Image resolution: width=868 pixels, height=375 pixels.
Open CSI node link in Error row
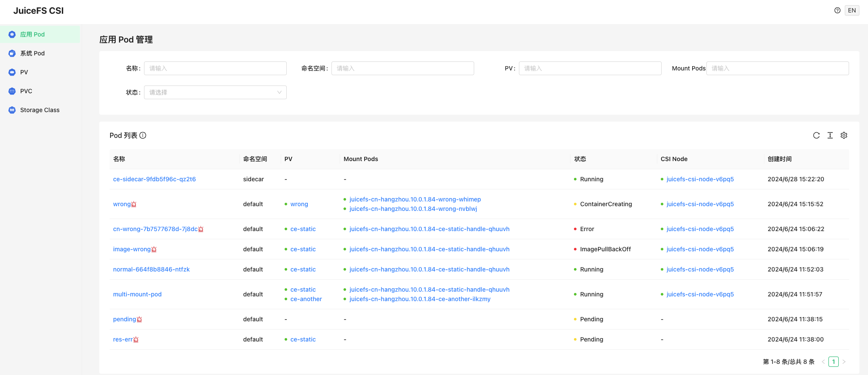tap(700, 229)
